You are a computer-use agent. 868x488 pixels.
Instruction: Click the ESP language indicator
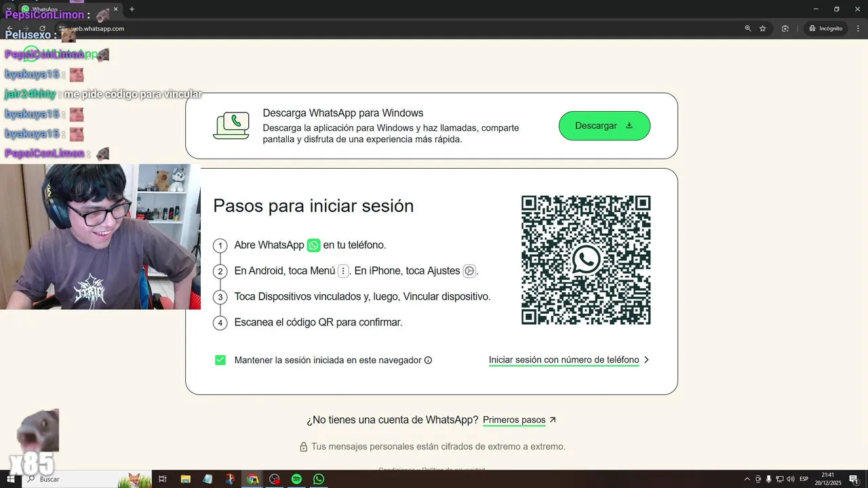(804, 479)
